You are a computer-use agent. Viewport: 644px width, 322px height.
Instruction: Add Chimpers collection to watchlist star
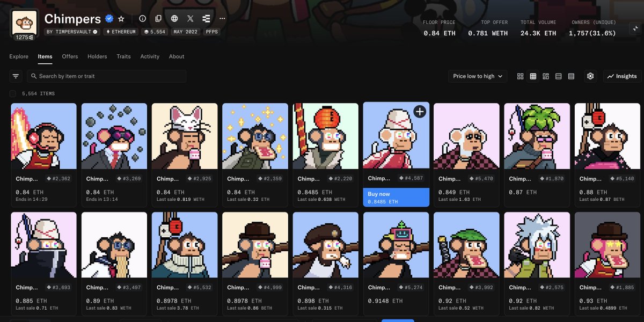tap(121, 19)
